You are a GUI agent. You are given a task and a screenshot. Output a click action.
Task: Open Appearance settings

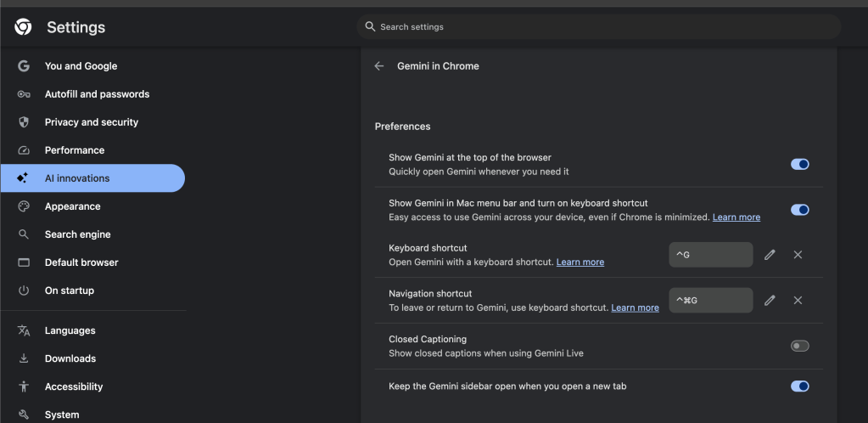coord(92,206)
